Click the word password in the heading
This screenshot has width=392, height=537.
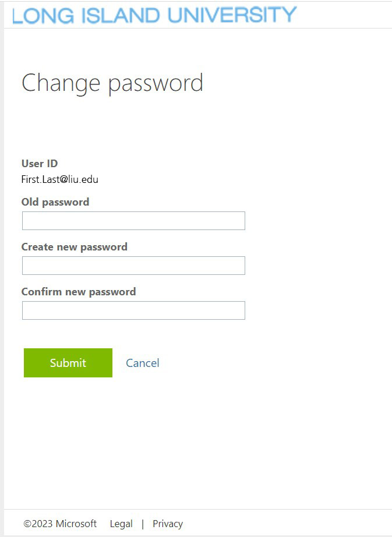(156, 85)
